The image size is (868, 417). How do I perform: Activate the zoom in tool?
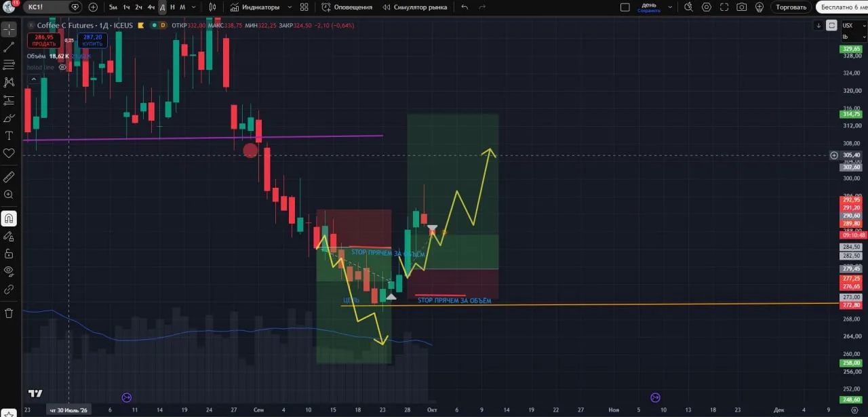point(9,195)
